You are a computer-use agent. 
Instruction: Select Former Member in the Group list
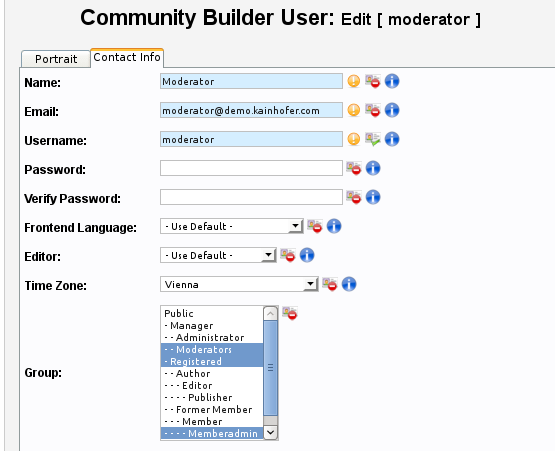pos(212,410)
